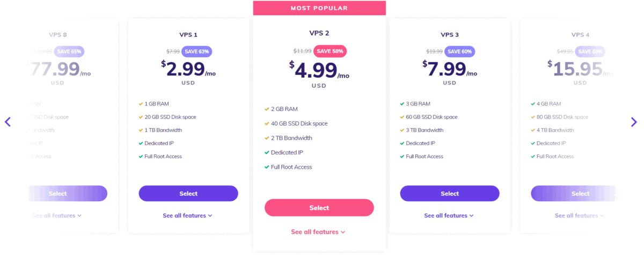
Task: Open See all features under VPS 8
Action: [x=57, y=215]
